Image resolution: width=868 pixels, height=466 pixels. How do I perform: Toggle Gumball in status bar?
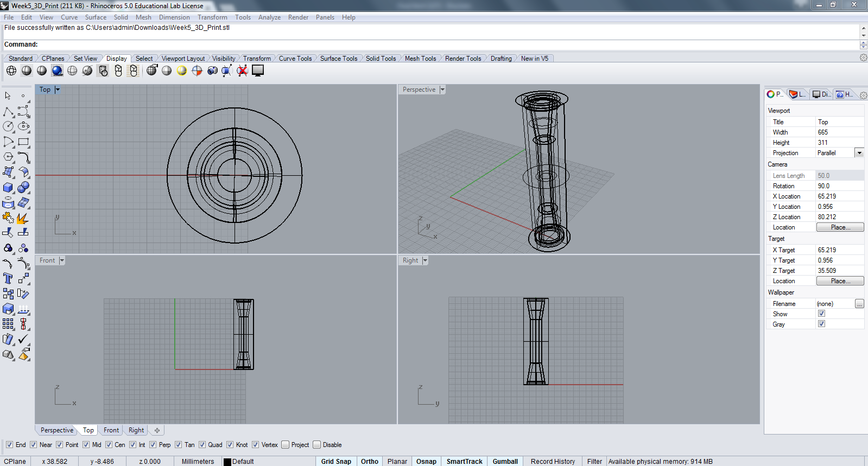505,462
